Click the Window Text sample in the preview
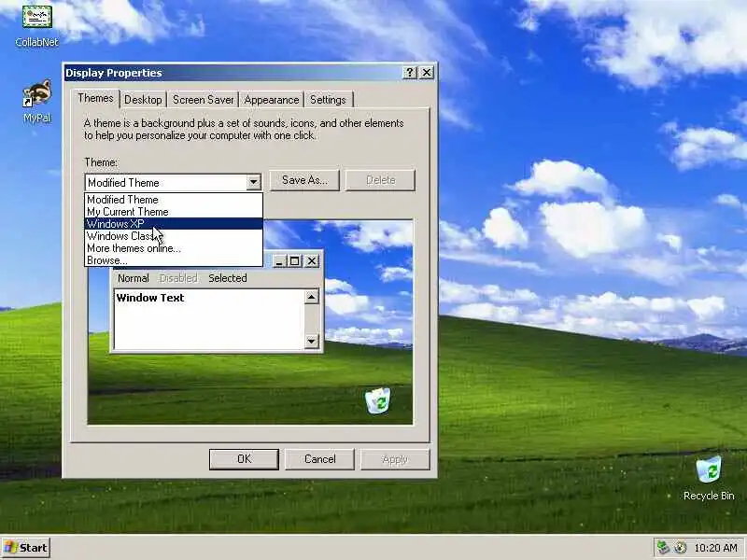747x560 pixels. (150, 298)
